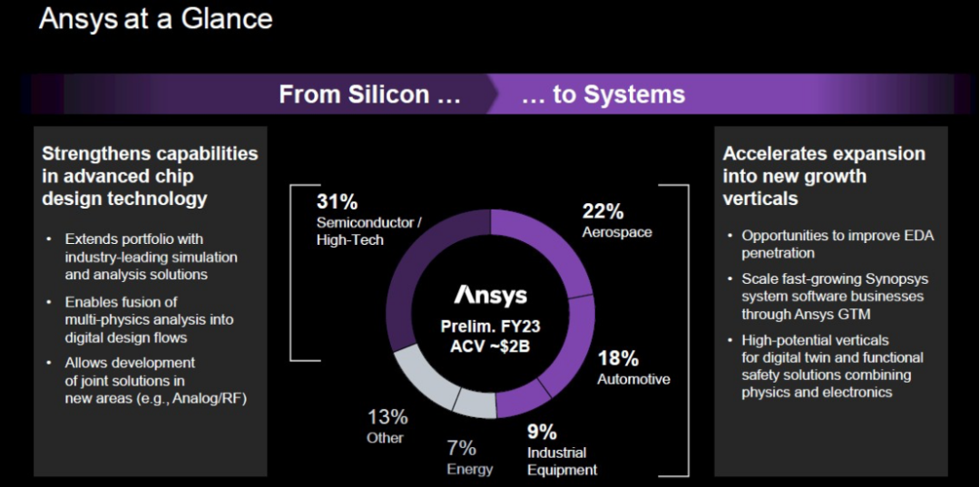980x487 pixels.
Task: Click the 13% Other label
Action: 387,427
